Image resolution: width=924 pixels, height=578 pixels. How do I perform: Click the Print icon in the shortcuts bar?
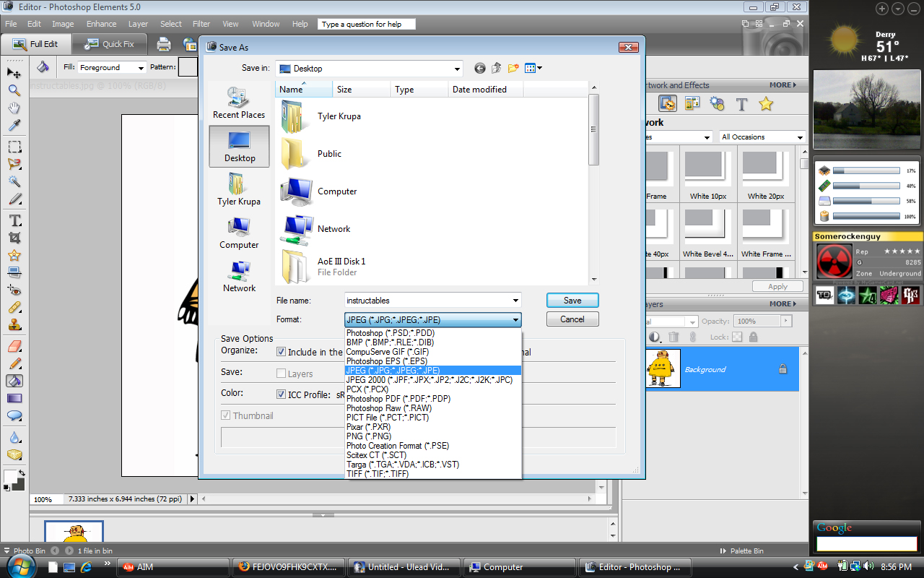click(164, 44)
